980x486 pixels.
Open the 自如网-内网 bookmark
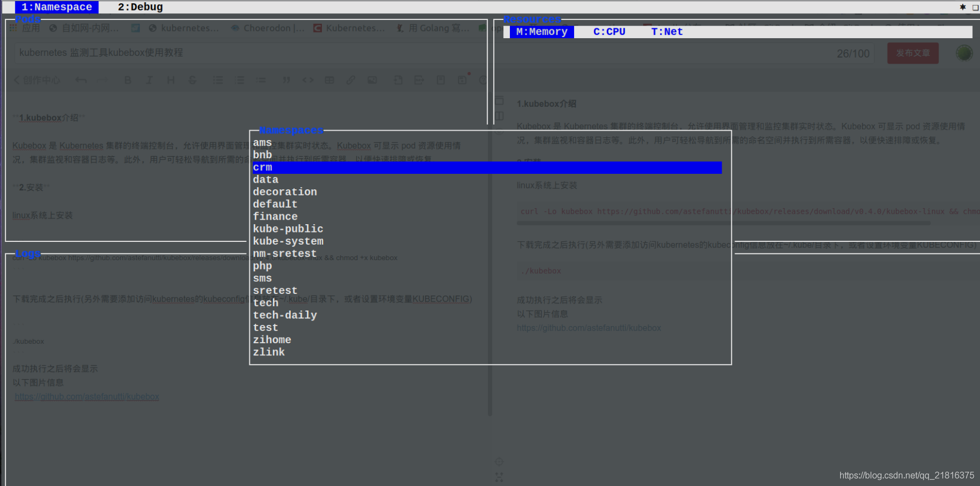[84, 28]
